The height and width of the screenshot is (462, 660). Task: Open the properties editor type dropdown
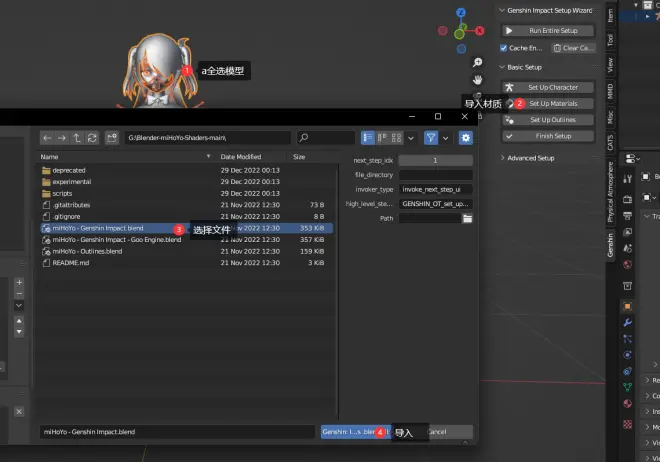click(x=632, y=159)
